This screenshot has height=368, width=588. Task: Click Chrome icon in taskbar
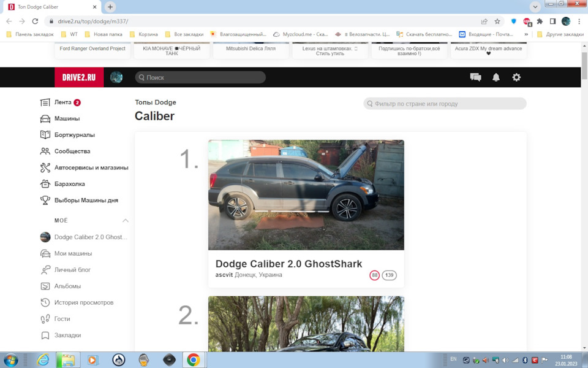pos(193,360)
